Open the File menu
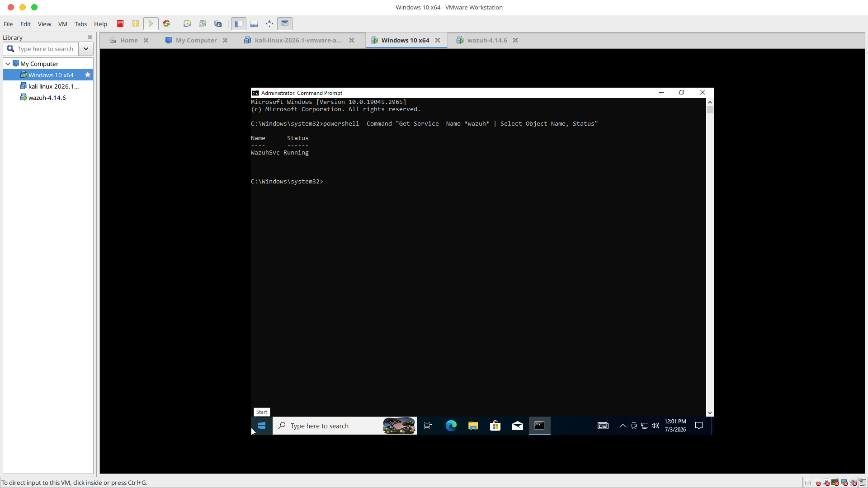This screenshot has height=488, width=868. coord(8,24)
